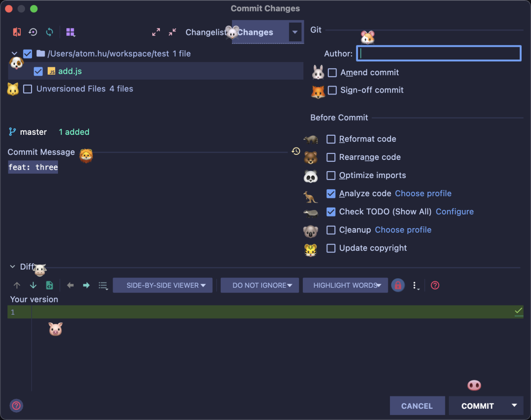Click the '1 added' status text

coord(74,132)
